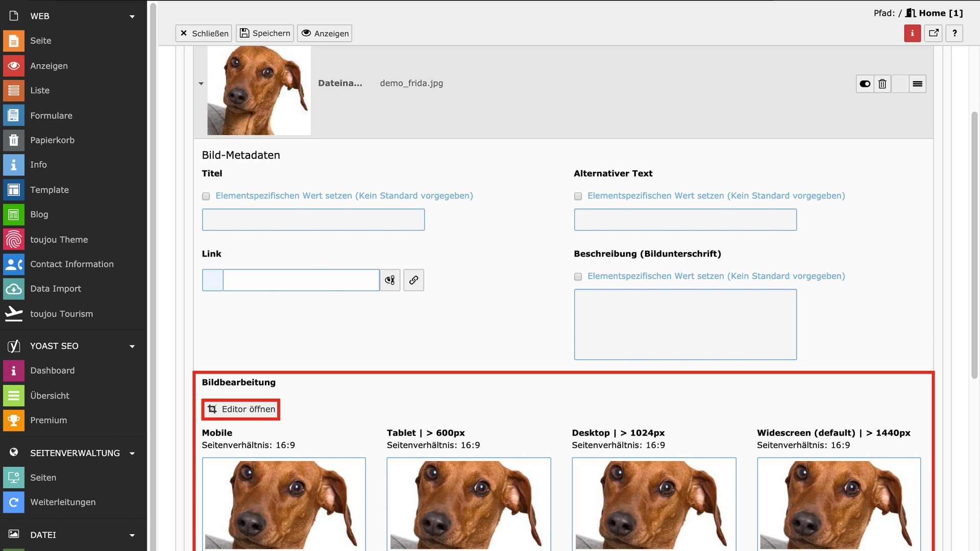Open the Papierkorb recycler module
980x551 pixels.
point(52,140)
